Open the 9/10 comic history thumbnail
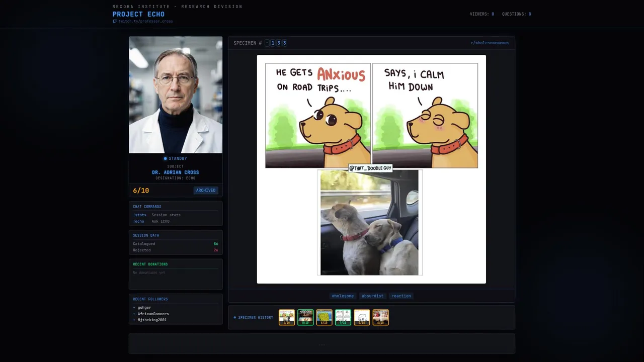Viewport: 644px width, 362px height. click(x=343, y=317)
